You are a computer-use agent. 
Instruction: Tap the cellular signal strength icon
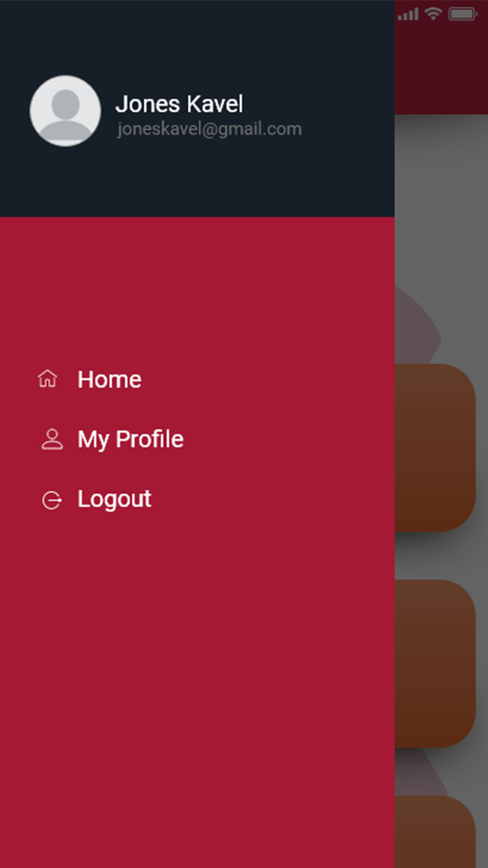click(408, 14)
